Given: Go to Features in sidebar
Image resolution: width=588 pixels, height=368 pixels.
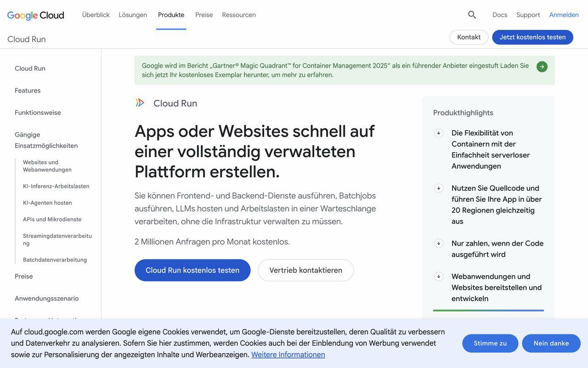Looking at the screenshot, I should 28,90.
